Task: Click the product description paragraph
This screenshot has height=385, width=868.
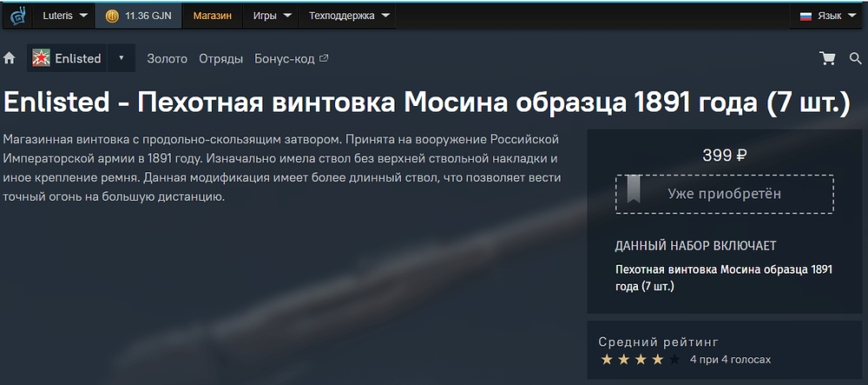Action: [x=282, y=167]
